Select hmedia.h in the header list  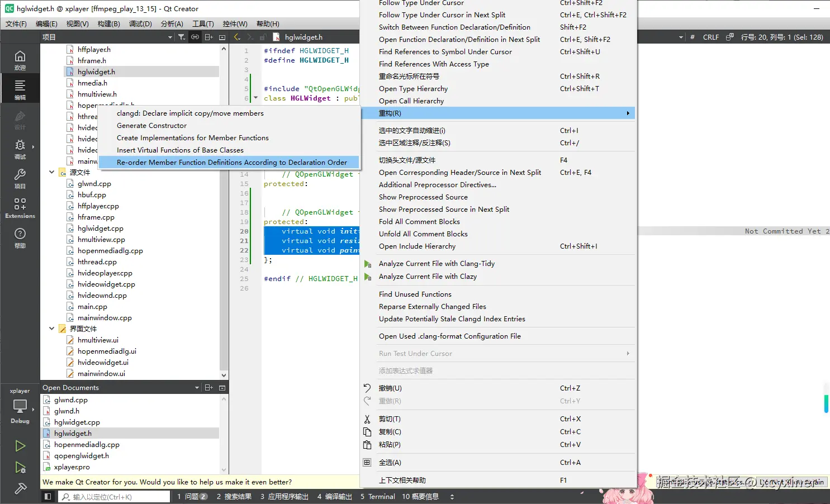(92, 83)
